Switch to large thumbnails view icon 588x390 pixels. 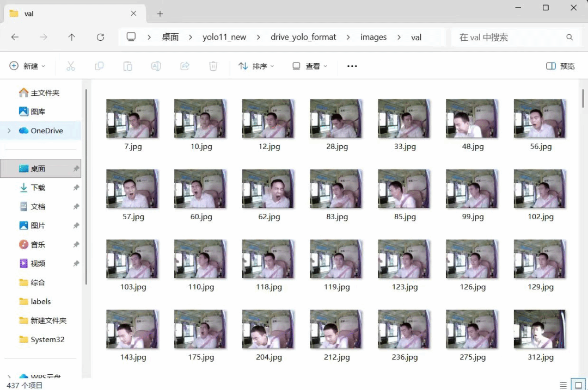pyautogui.click(x=578, y=385)
